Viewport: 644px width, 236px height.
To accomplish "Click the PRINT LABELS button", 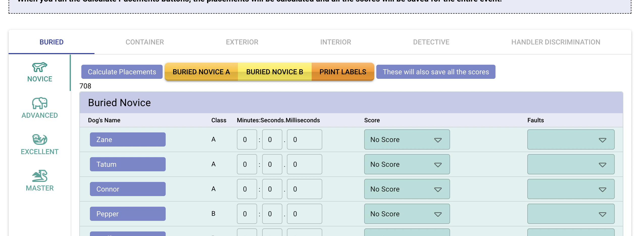I will (343, 72).
